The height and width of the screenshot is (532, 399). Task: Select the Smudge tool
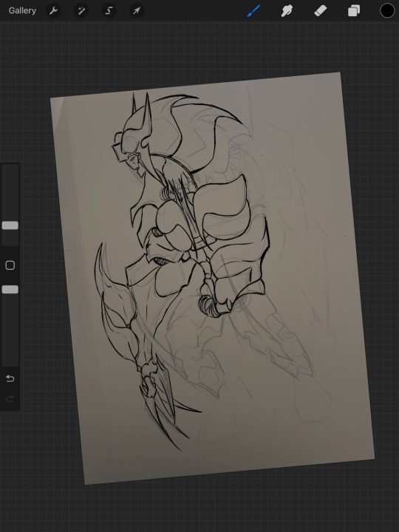(287, 11)
